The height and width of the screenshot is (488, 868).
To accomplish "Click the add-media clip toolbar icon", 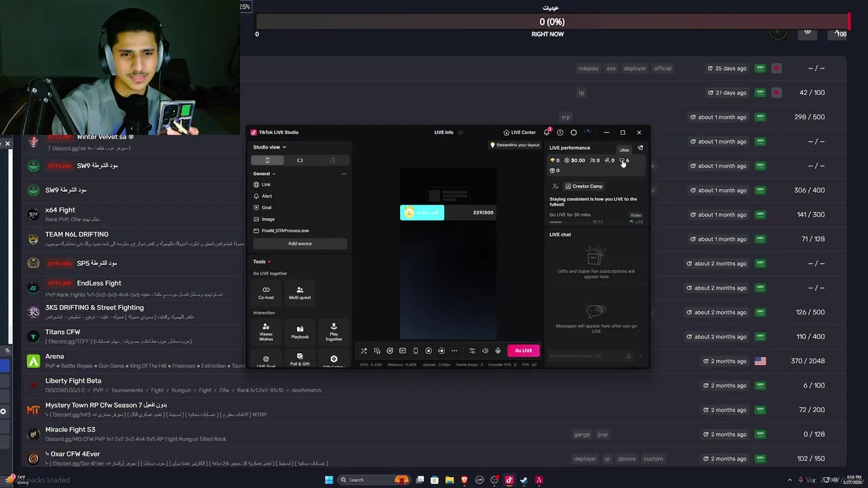I will (403, 350).
